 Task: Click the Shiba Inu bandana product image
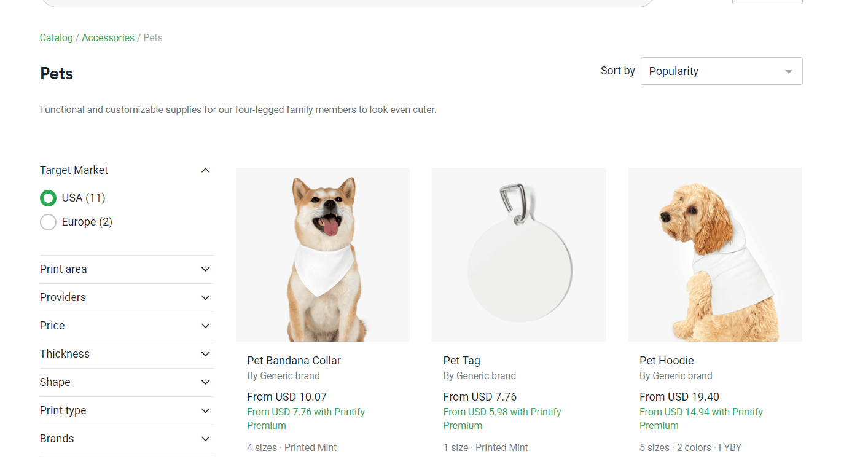323,254
